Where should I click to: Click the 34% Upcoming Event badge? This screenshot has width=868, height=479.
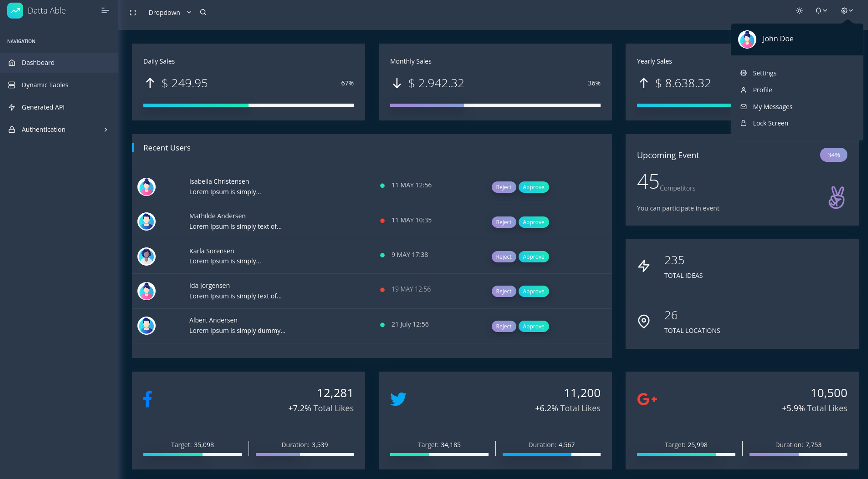pos(833,155)
